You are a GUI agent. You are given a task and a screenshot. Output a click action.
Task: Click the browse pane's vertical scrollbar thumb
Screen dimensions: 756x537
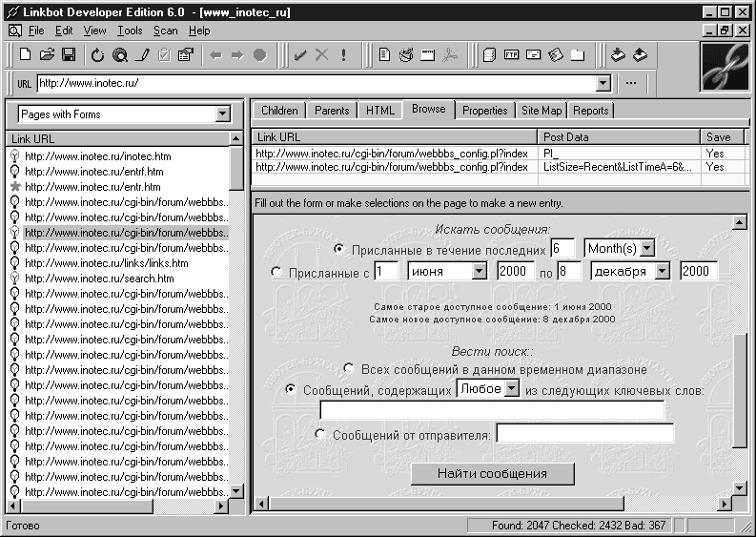pyautogui.click(x=739, y=391)
